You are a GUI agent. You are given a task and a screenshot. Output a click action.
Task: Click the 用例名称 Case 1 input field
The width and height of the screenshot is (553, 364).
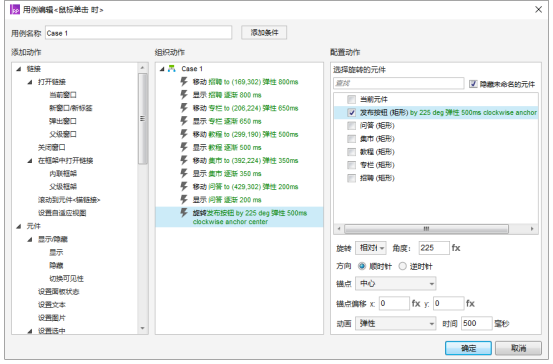point(138,33)
